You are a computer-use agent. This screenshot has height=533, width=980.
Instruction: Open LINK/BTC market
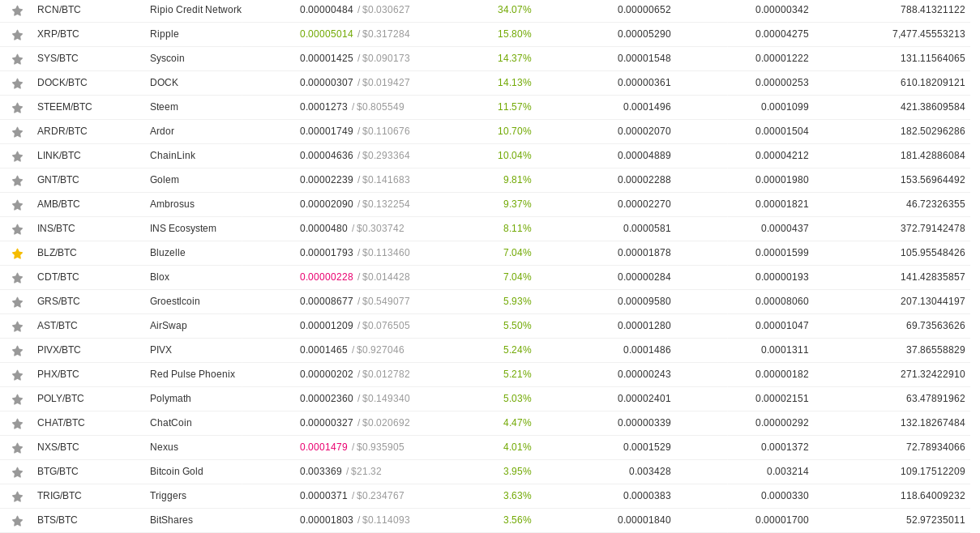[x=59, y=156]
